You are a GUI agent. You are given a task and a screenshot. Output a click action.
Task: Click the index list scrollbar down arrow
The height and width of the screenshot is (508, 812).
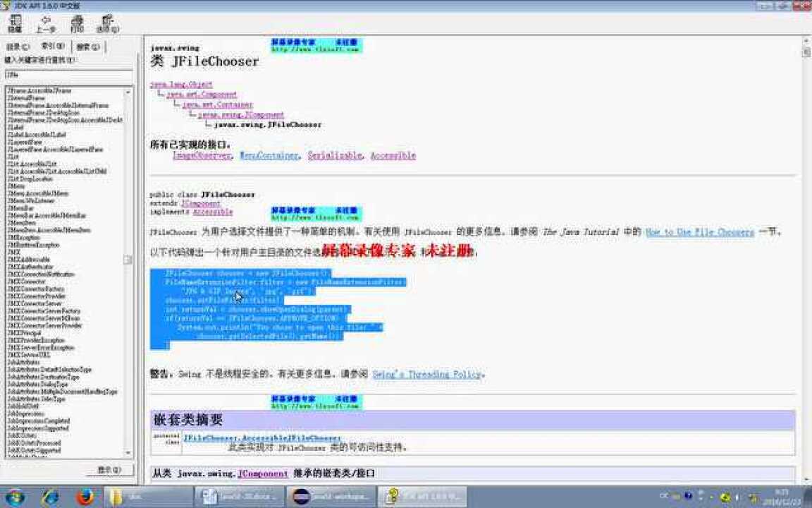(x=128, y=453)
